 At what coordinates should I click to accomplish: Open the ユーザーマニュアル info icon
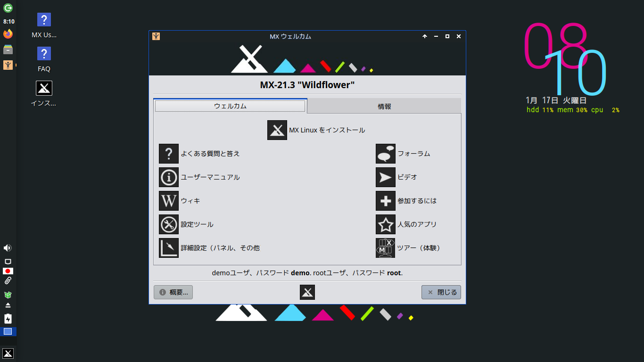[x=169, y=177]
